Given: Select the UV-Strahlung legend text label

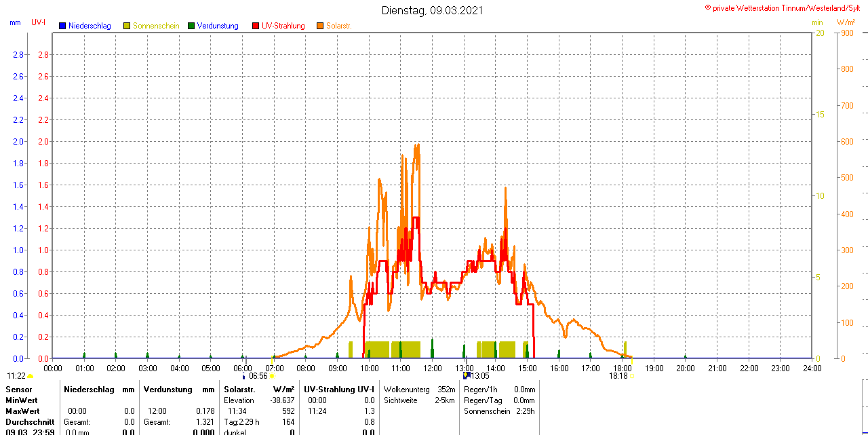Looking at the screenshot, I should (283, 26).
